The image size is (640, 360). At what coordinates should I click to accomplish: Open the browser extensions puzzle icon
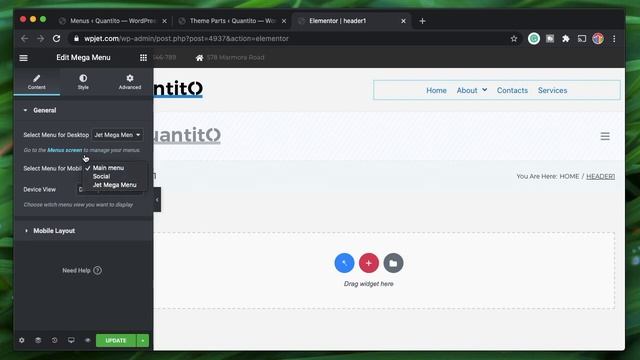point(566,39)
